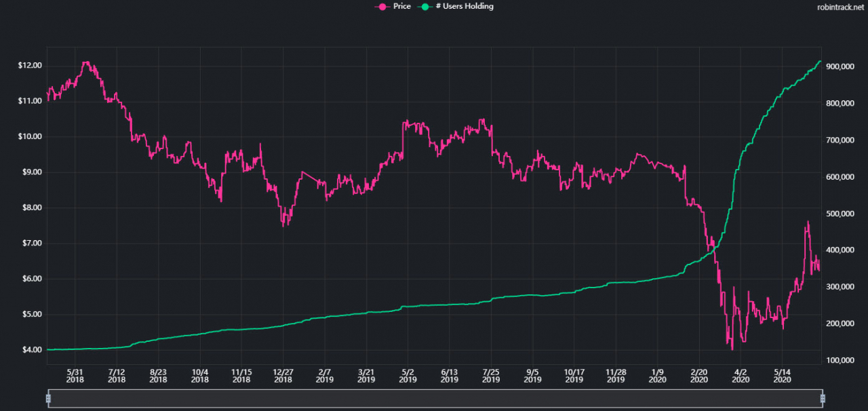Click the 5/14 2020 date label
This screenshot has height=411, width=868.
(783, 376)
